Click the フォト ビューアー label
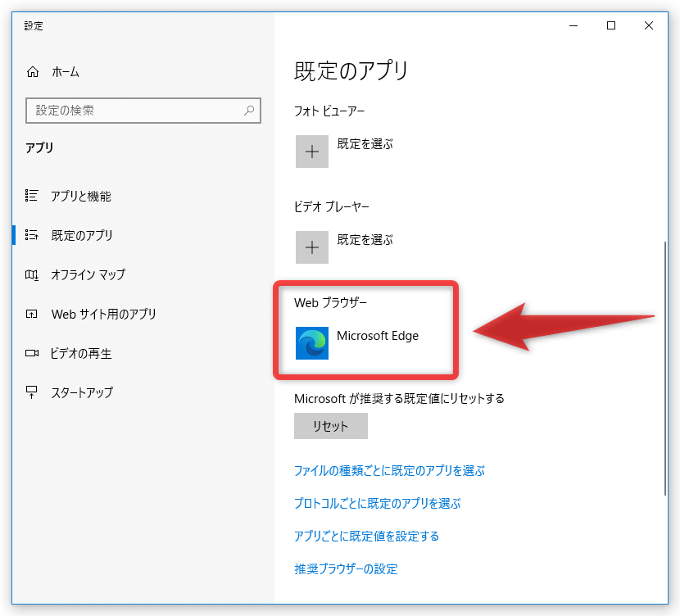Image resolution: width=680 pixels, height=616 pixels. (x=329, y=111)
